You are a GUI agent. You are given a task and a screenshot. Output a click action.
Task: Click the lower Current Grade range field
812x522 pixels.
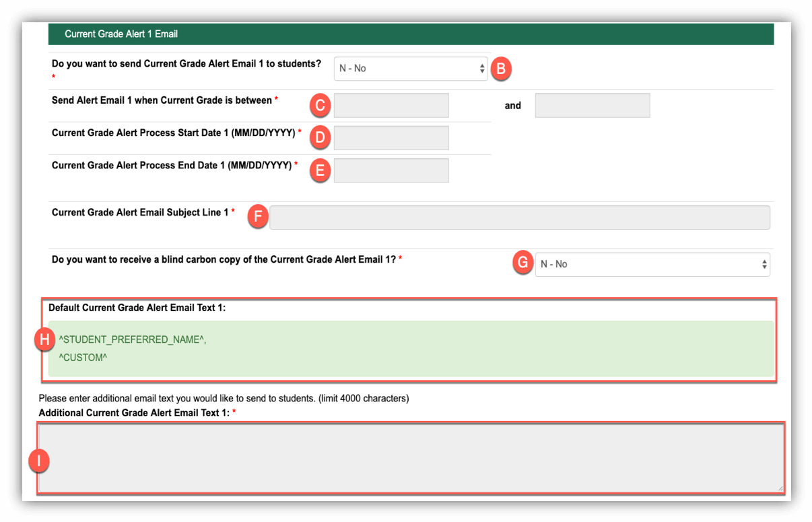point(391,106)
